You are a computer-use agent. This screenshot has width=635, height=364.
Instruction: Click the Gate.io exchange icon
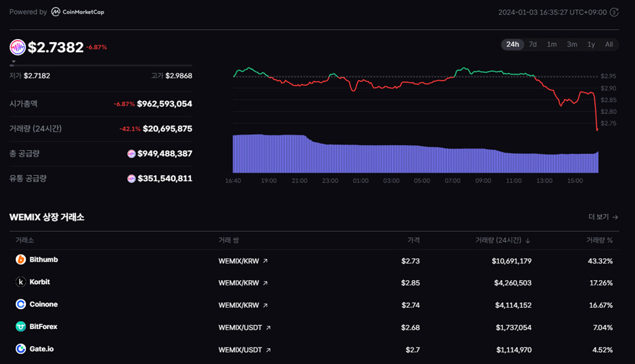(21, 349)
